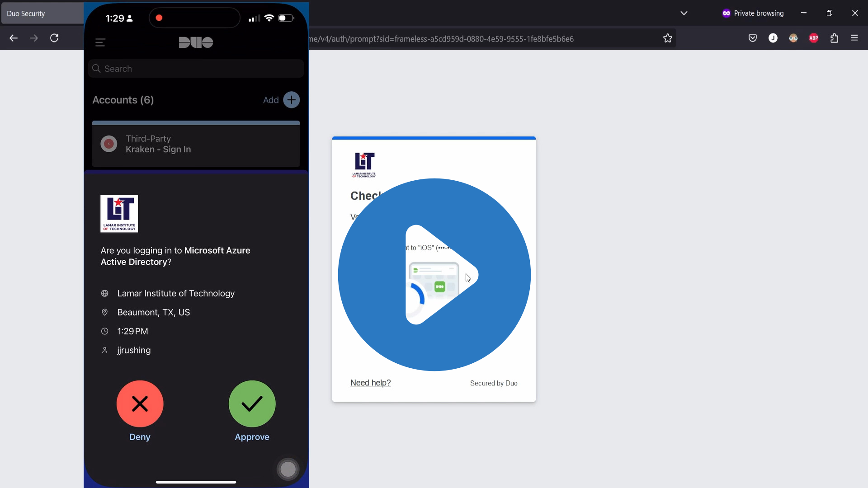Screen dimensions: 868x488
Task: Tap the Add text label
Action: [271, 100]
